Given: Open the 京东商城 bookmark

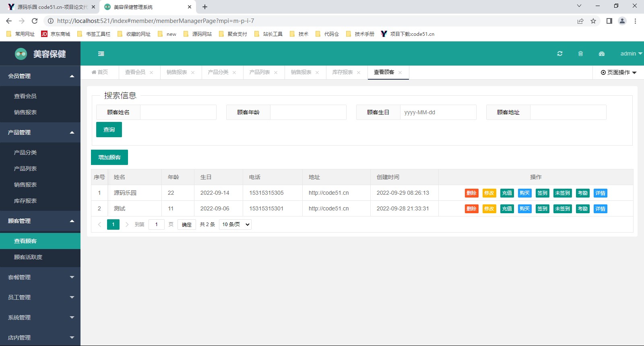Looking at the screenshot, I should [56, 34].
